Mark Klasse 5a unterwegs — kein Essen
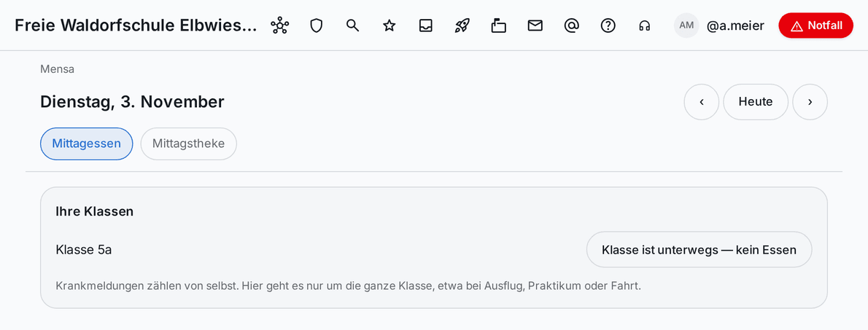 point(700,250)
